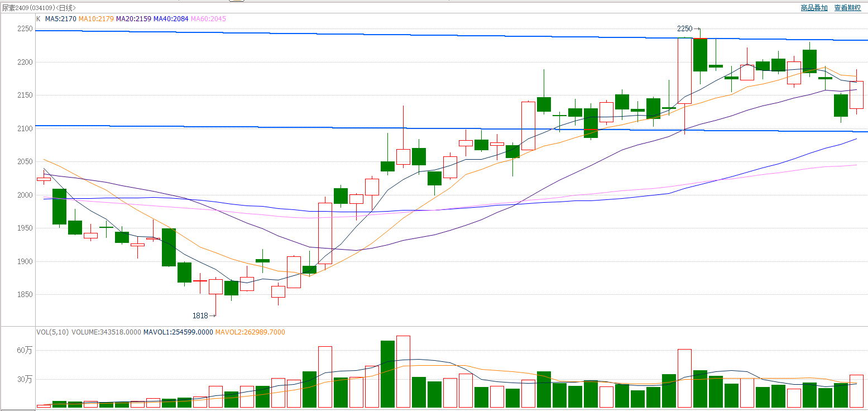Click the MA10:2179 indicator label
868x411 pixels.
coord(96,18)
